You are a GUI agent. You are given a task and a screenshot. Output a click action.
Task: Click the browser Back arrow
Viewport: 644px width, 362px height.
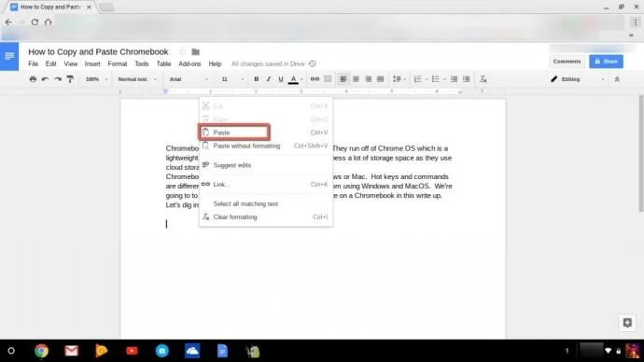8,22
